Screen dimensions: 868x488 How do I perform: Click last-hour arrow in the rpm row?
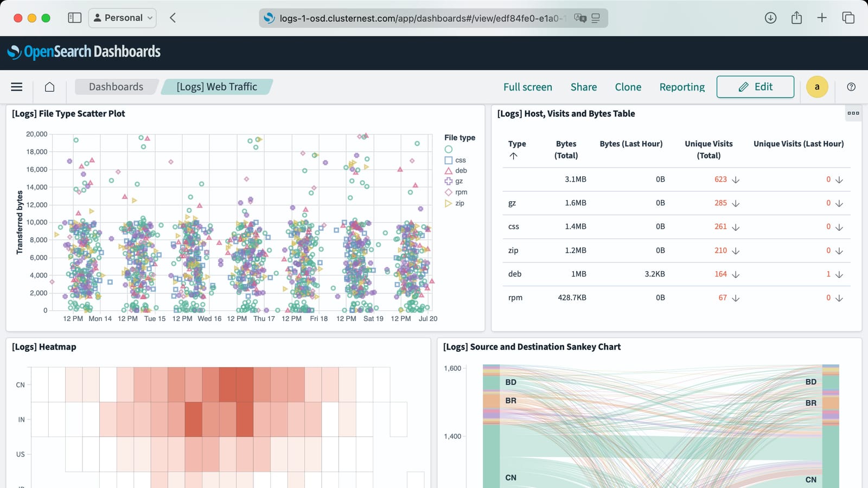(x=839, y=298)
